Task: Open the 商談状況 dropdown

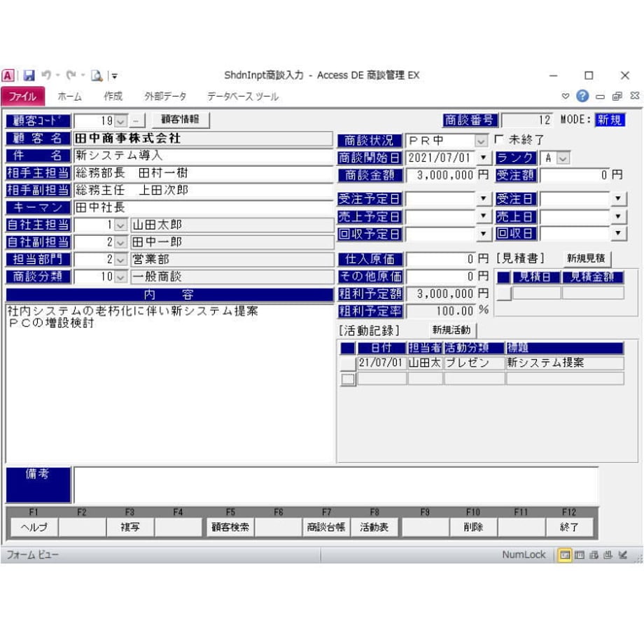Action: click(481, 141)
